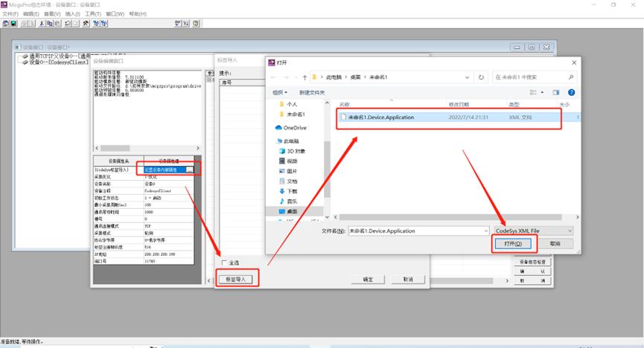Open the view options dropdown arrow
The image size is (644, 348).
tap(542, 92)
